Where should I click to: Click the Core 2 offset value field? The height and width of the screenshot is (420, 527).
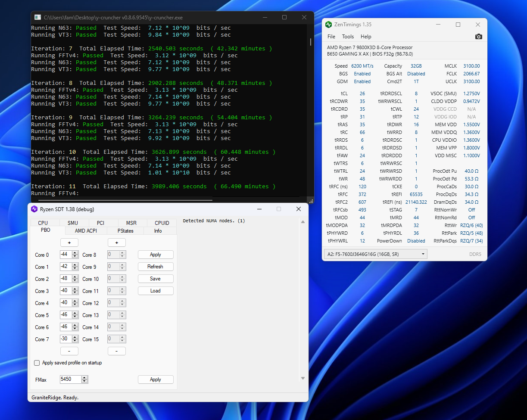tap(65, 279)
